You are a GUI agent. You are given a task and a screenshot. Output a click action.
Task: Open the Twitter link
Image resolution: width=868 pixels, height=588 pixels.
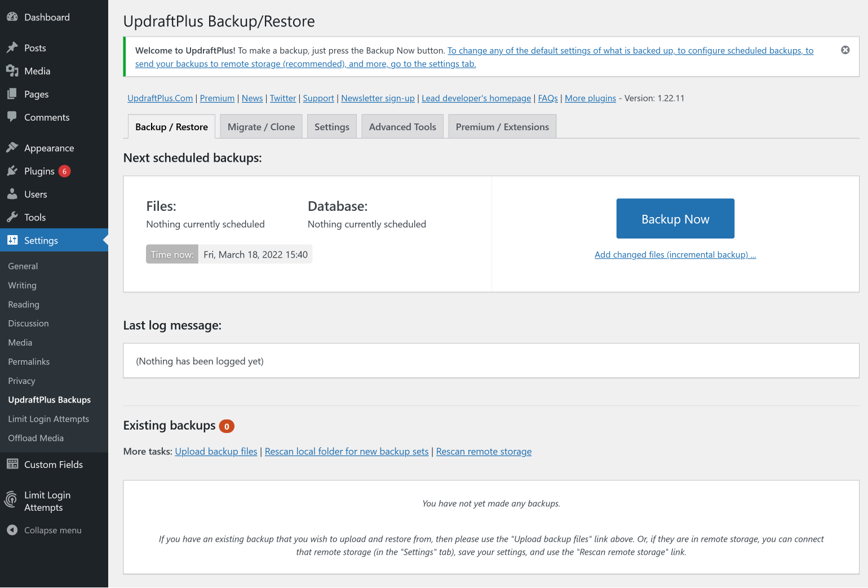point(283,98)
